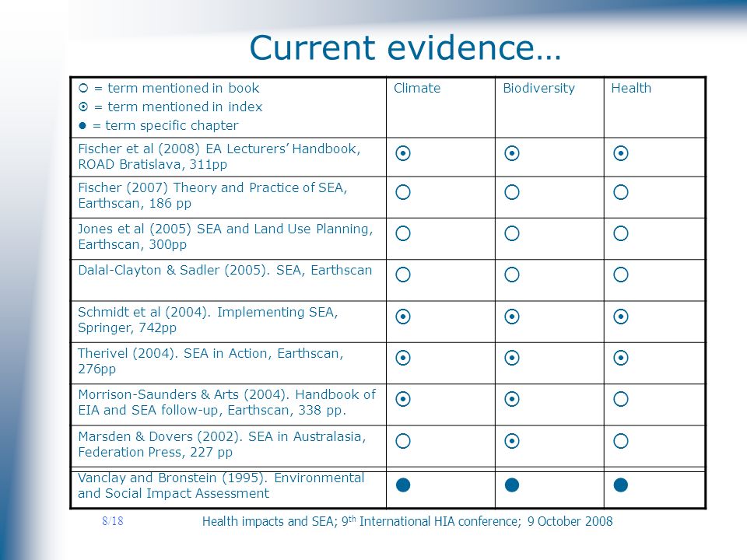The height and width of the screenshot is (560, 747).
Task: Click the 'Health' column header
Action: (631, 88)
